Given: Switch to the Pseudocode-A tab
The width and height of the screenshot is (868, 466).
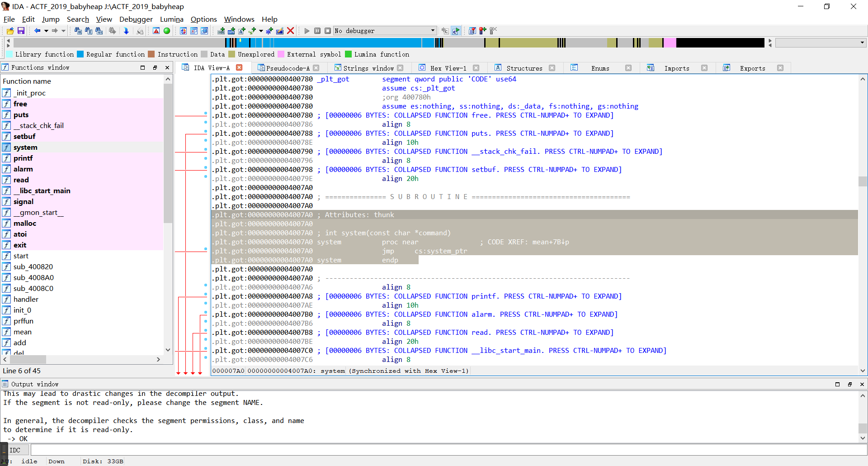Looking at the screenshot, I should (x=288, y=68).
